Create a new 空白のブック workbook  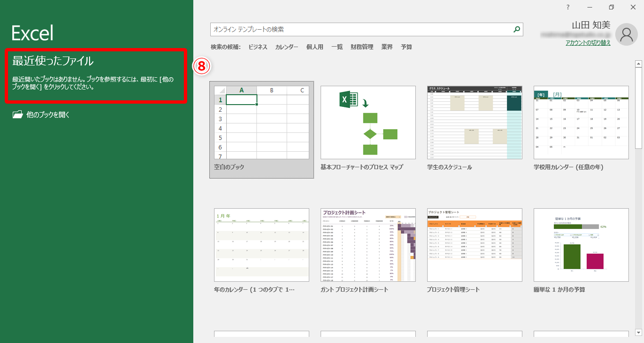tap(262, 130)
